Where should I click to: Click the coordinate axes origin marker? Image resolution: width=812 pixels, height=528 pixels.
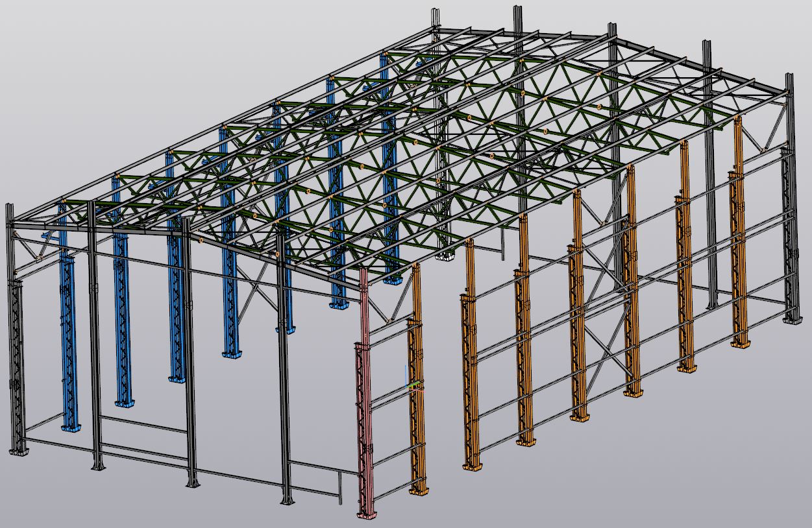tap(407, 387)
